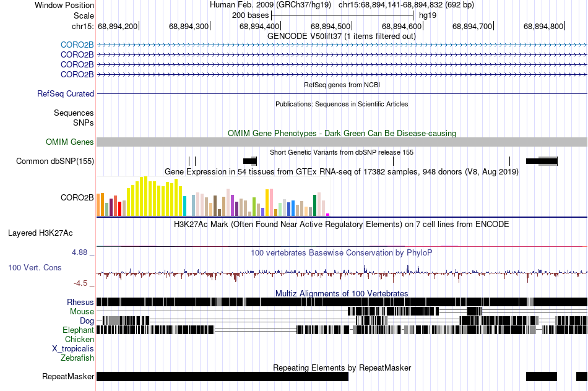Image resolution: width=588 pixels, height=391 pixels.
Task: Open Multiz Alignments of 100 Vertebrates title
Action: 342,293
